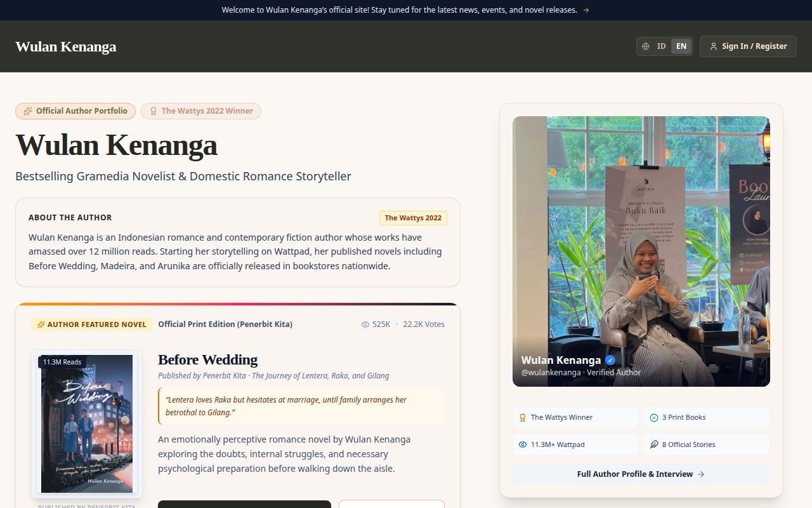This screenshot has width=812, height=508.
Task: Click the "emotionally perceptive romance novel" description
Action: pyautogui.click(x=284, y=454)
